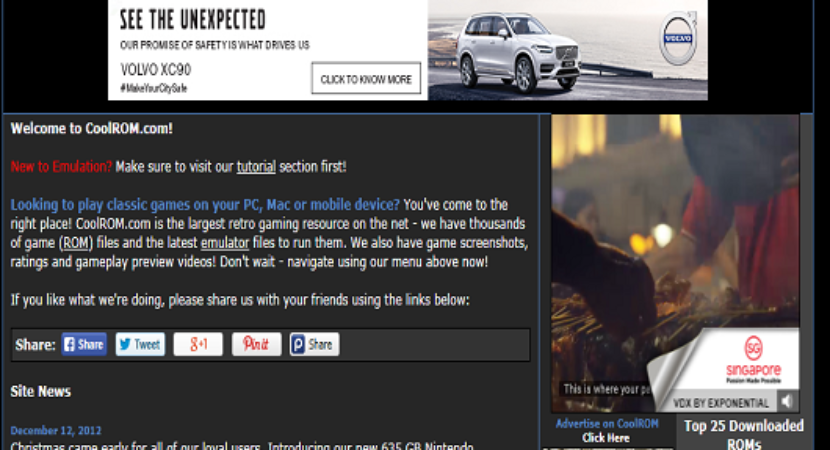Click the December 12, 2012 news date
The image size is (830, 450).
(x=56, y=430)
